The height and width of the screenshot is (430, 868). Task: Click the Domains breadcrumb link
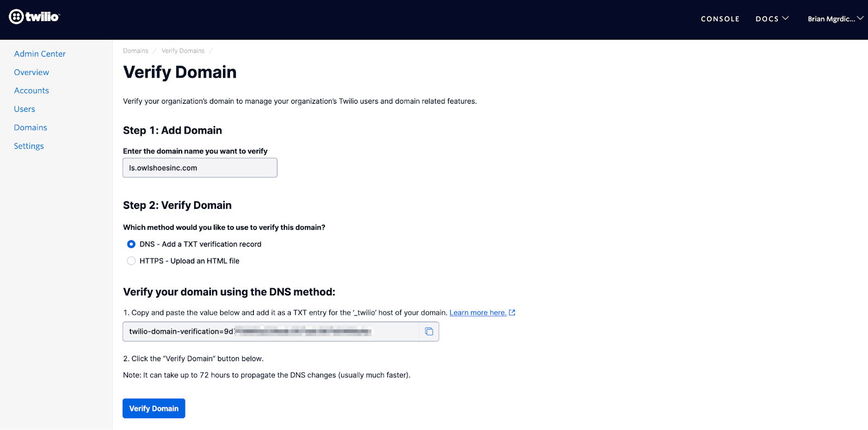[x=136, y=51]
